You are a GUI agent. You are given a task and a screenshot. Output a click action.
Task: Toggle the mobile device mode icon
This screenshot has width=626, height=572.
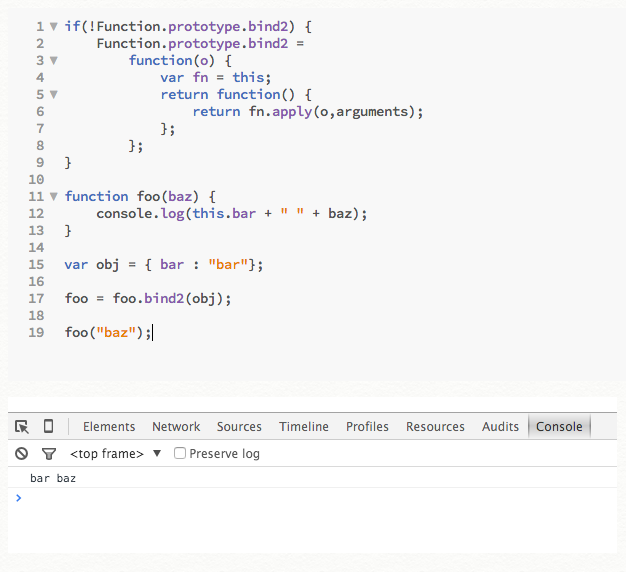pyautogui.click(x=48, y=426)
